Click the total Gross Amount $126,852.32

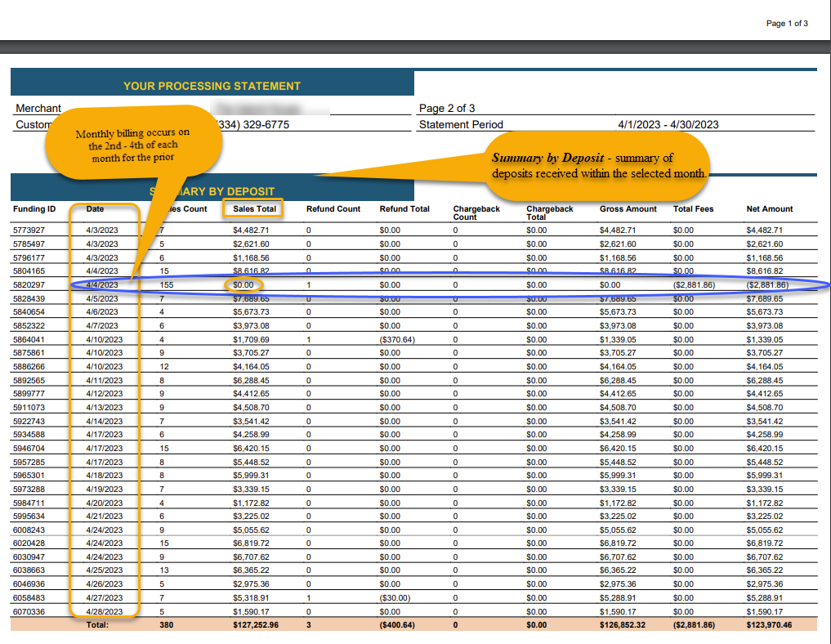(623, 624)
